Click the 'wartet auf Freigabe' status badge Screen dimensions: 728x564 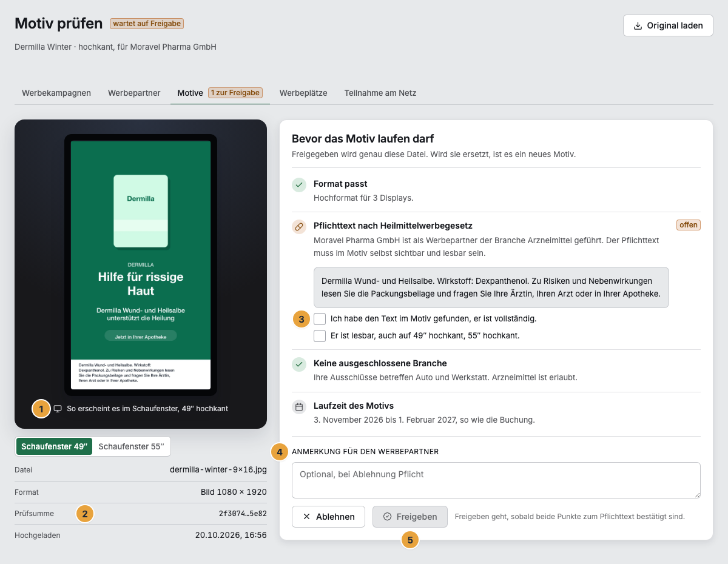147,24
